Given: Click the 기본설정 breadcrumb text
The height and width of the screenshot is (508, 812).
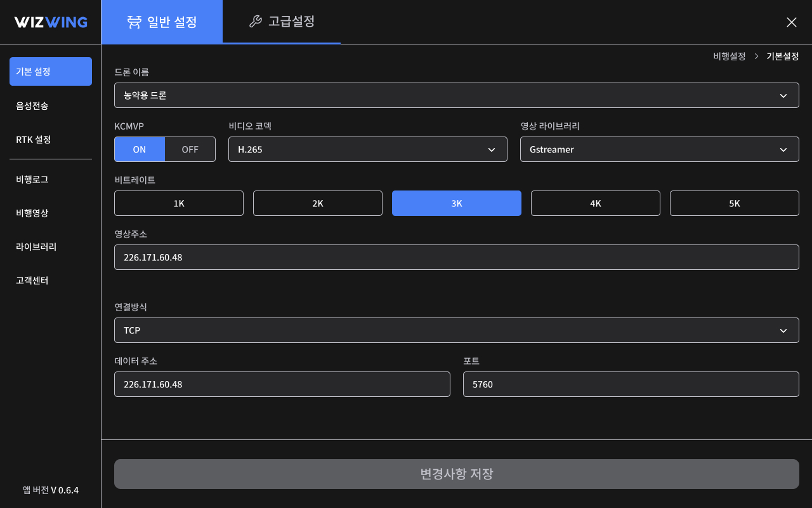Looking at the screenshot, I should pyautogui.click(x=783, y=57).
